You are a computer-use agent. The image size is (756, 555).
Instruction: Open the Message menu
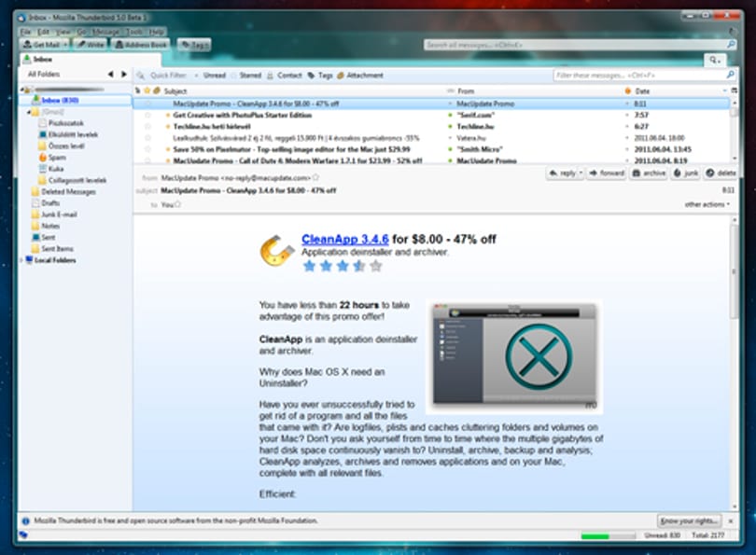click(x=106, y=32)
